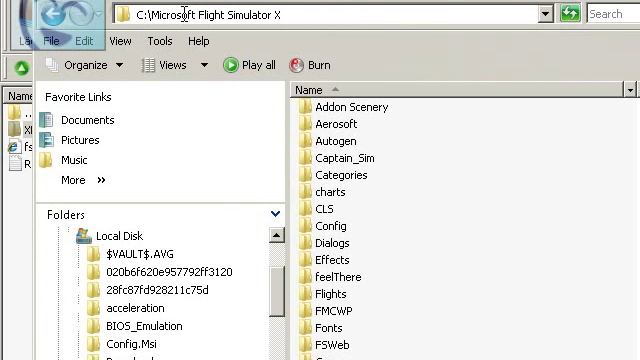This screenshot has height=360, width=640.
Task: Click the Search box
Action: click(613, 14)
